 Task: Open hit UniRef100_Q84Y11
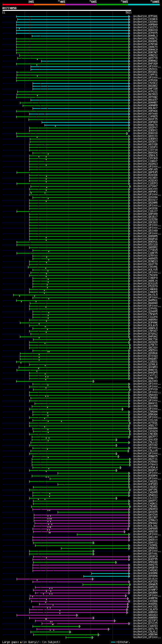(145, 543)
